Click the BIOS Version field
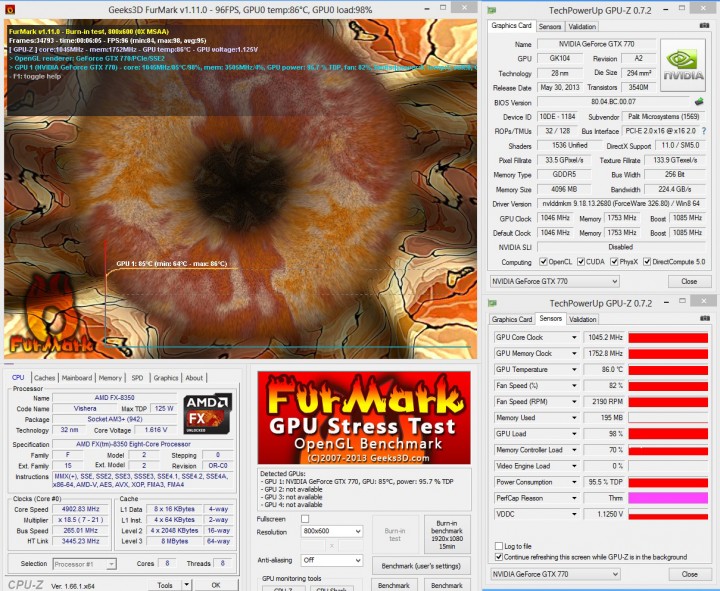 click(x=613, y=101)
